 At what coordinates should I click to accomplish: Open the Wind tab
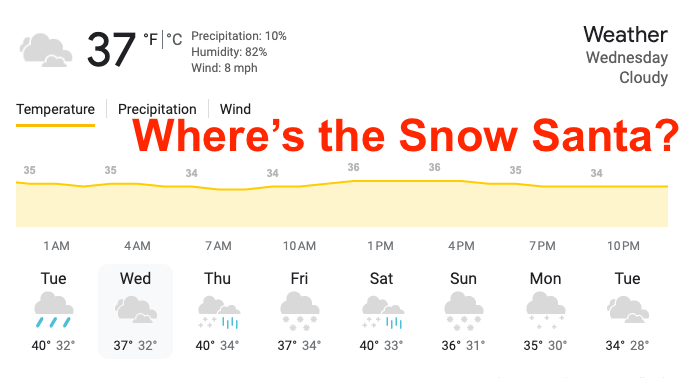pos(235,109)
